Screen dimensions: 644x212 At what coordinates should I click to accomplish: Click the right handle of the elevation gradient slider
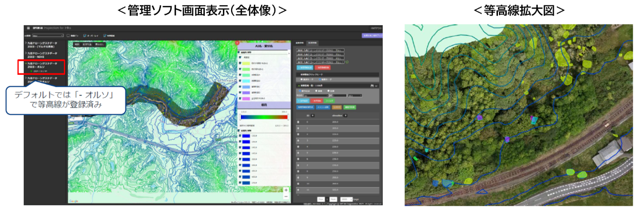[288, 118]
